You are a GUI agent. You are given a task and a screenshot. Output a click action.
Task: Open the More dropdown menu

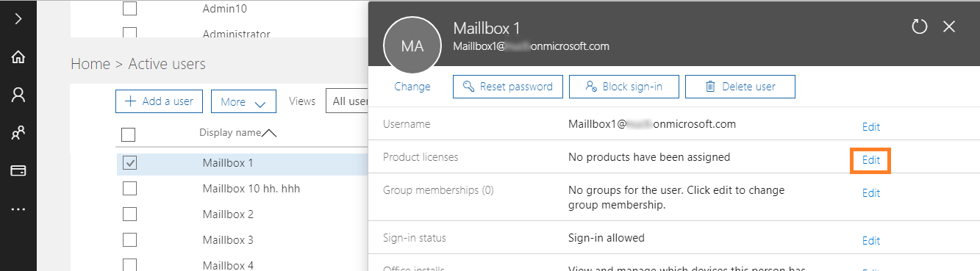[x=243, y=101]
